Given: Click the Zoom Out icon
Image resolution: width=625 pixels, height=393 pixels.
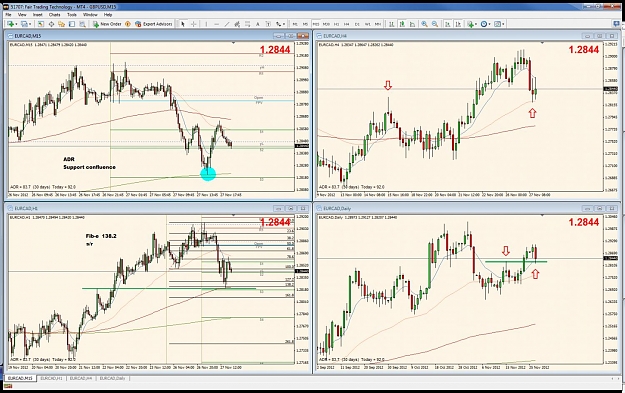Looking at the screenshot, I should [x=435, y=24].
